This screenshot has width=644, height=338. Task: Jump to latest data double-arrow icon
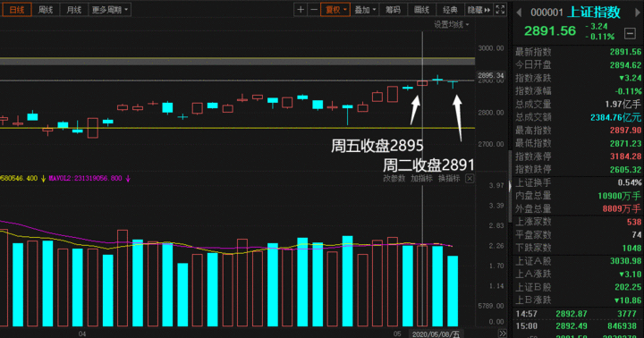click(503, 334)
